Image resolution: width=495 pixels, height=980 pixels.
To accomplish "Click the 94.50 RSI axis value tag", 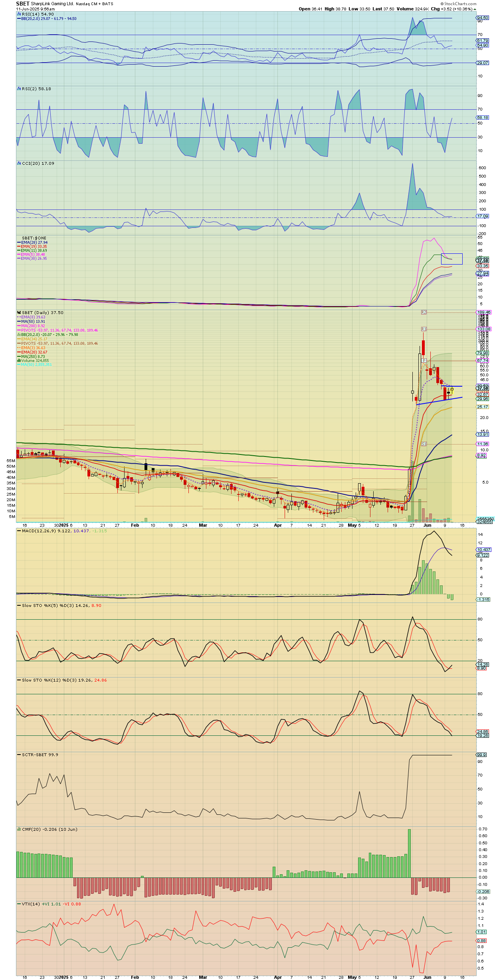I will coord(483,18).
